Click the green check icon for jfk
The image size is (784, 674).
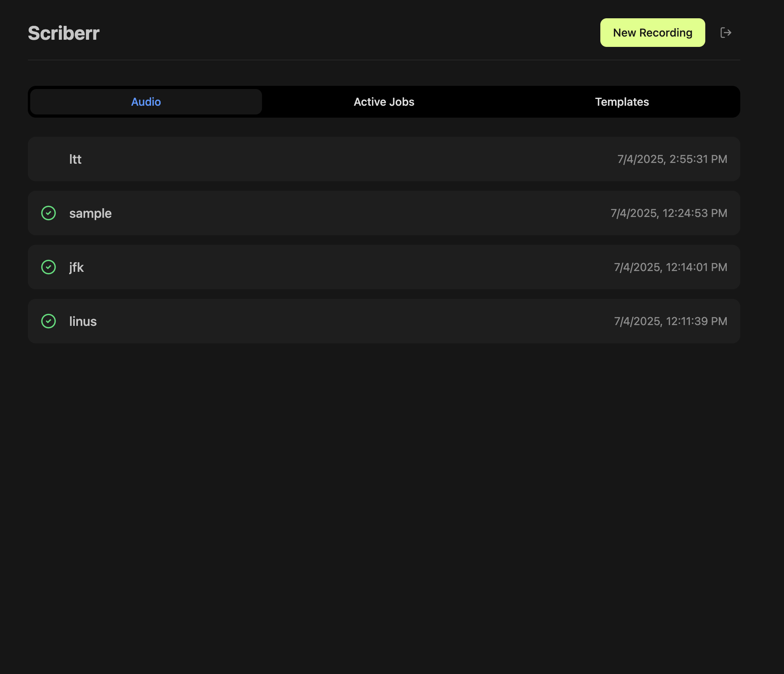click(49, 267)
